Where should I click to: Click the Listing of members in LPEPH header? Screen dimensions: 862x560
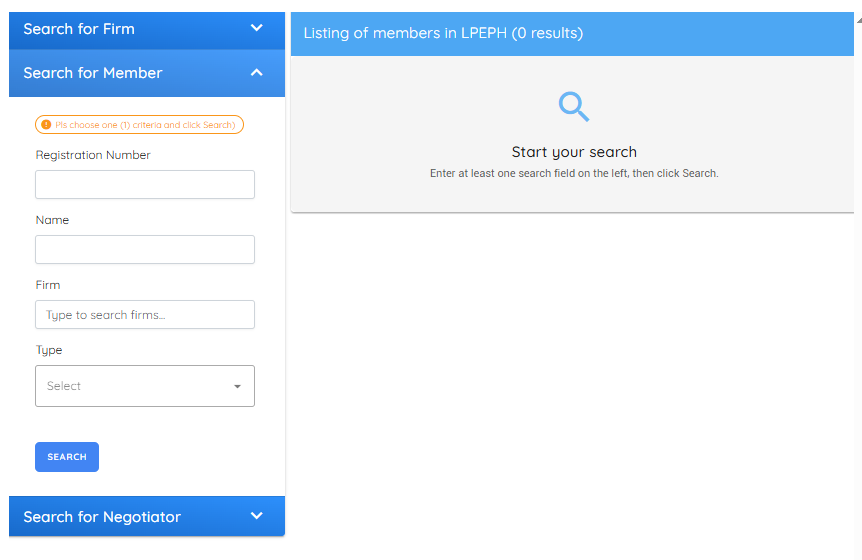click(x=443, y=34)
